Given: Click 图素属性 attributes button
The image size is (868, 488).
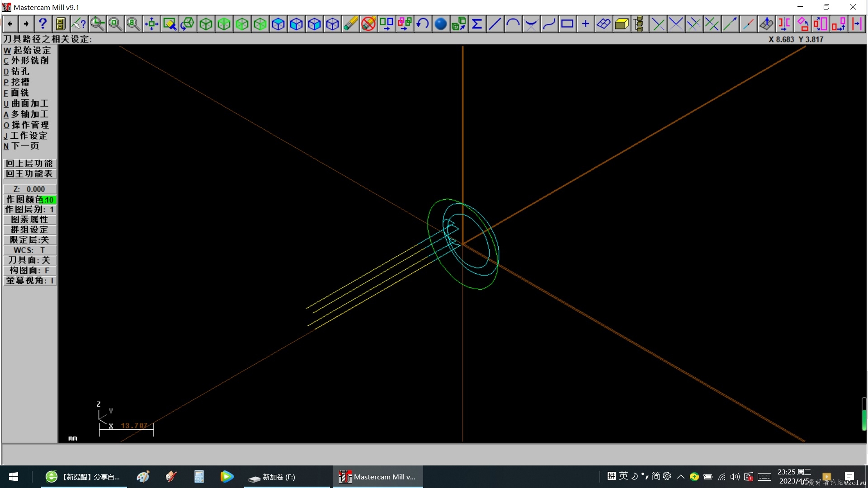Looking at the screenshot, I should tap(30, 220).
